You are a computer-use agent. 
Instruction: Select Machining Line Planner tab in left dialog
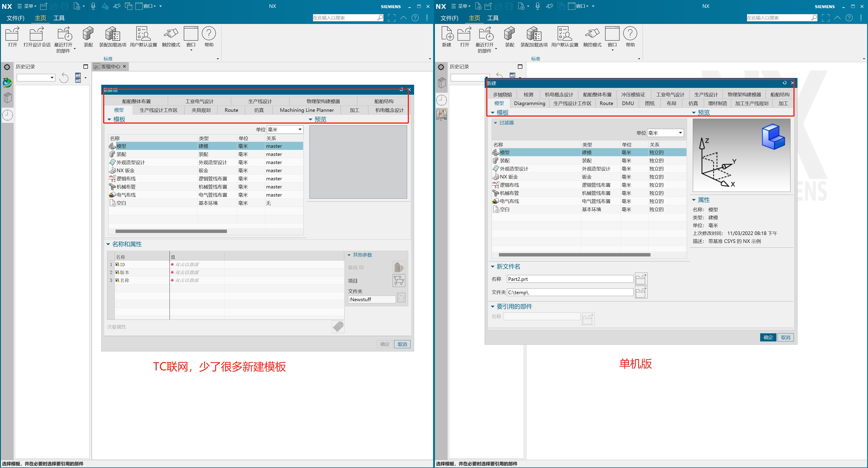[307, 110]
